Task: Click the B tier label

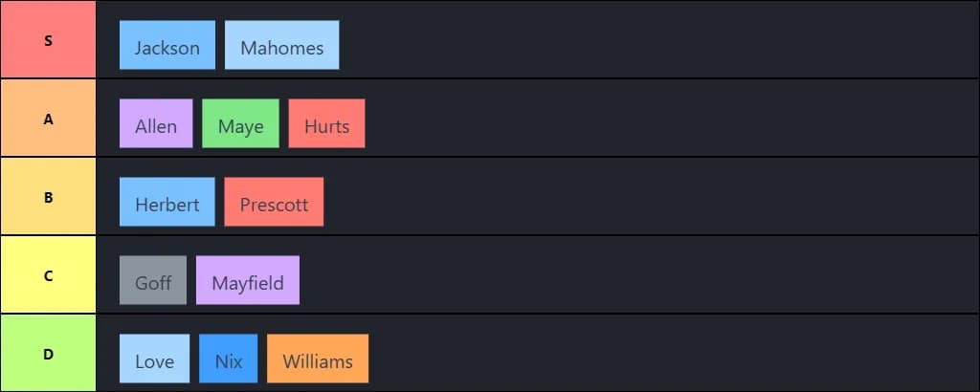Action: pyautogui.click(x=48, y=197)
